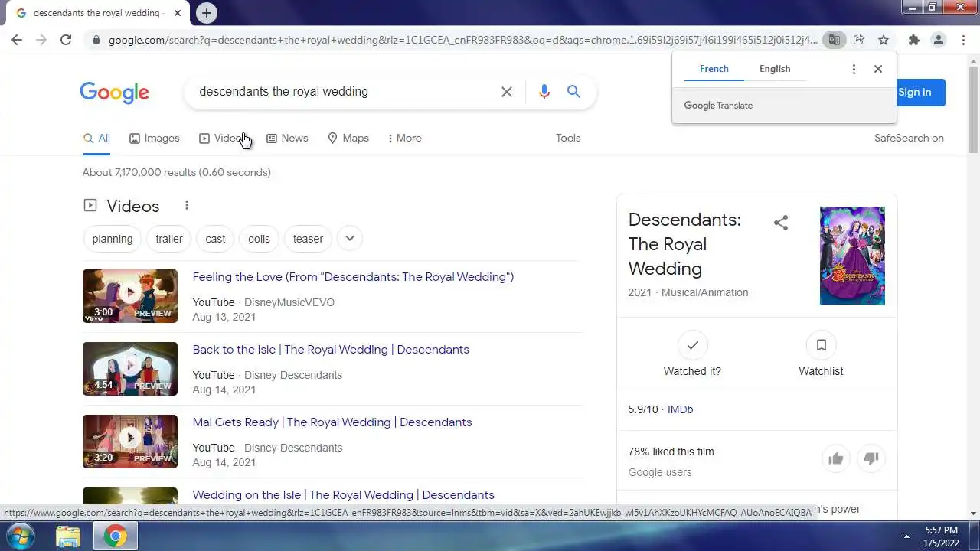
Task: Play the Back to the Isle thumbnail
Action: (130, 369)
